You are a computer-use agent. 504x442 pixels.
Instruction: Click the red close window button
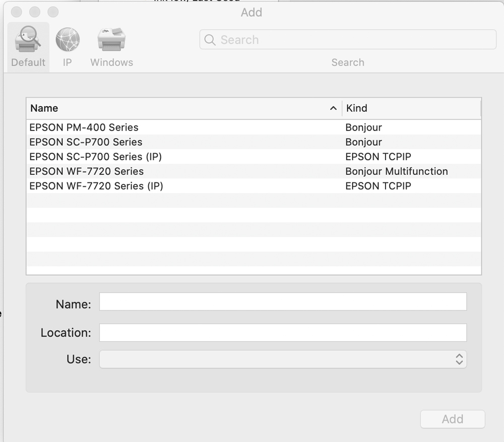click(x=17, y=12)
